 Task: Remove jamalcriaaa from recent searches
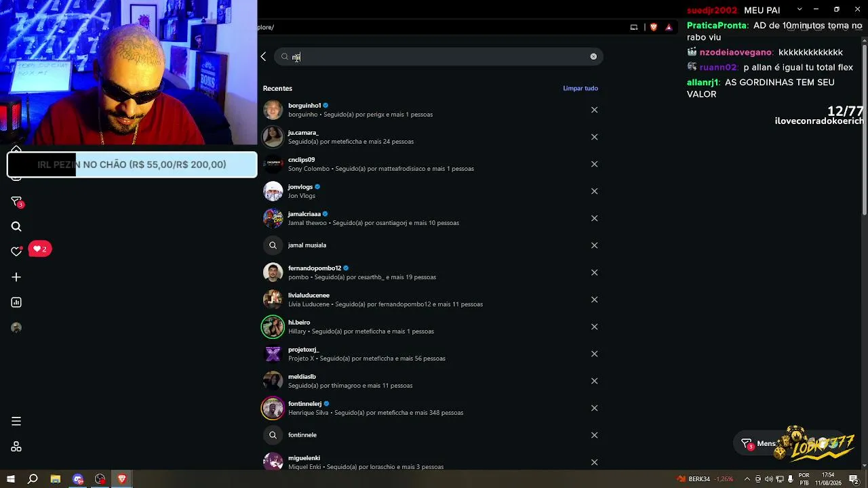pos(594,218)
